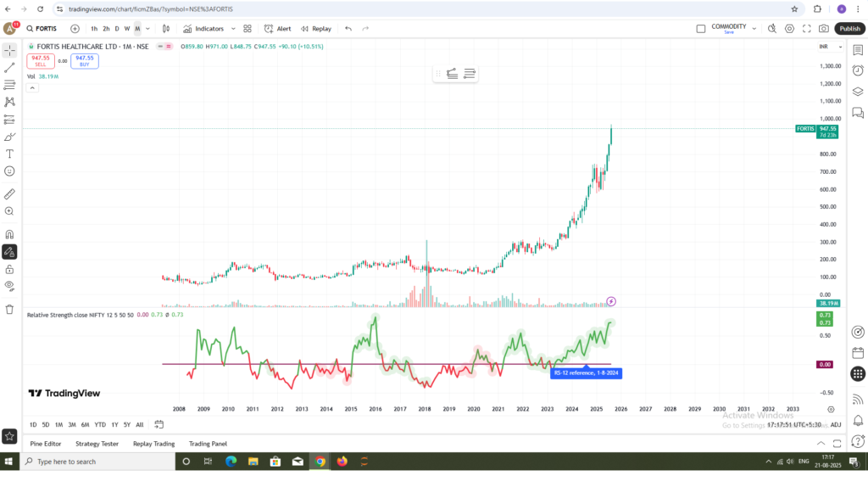Expand the indicators favorites dropdown arrow
Screen dimensions: 868x504
(x=233, y=29)
